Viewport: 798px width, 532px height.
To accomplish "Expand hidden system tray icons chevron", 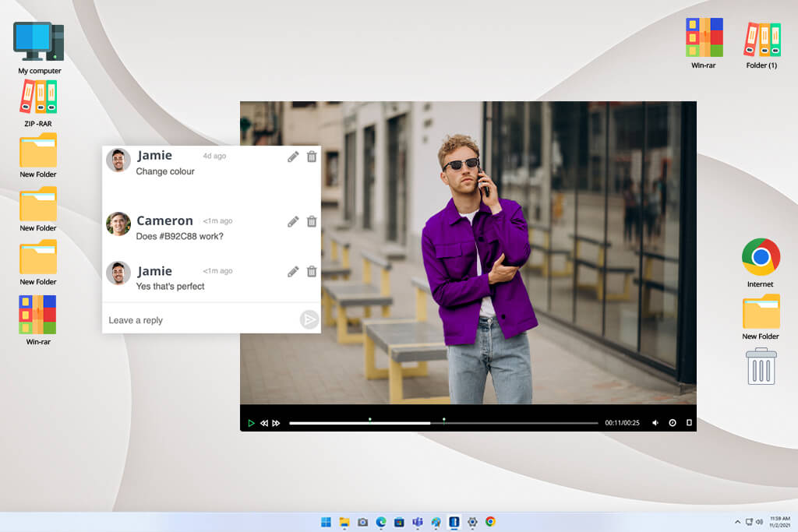I will [737, 522].
